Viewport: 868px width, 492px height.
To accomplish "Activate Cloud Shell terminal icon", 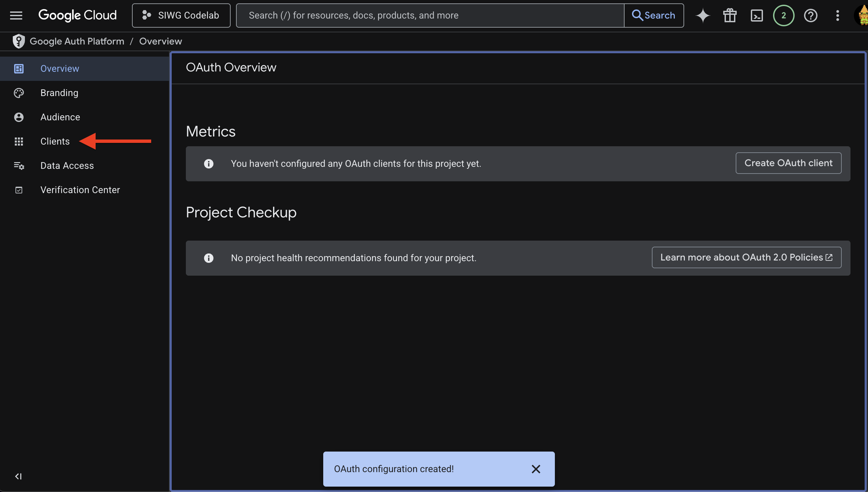I will [757, 15].
